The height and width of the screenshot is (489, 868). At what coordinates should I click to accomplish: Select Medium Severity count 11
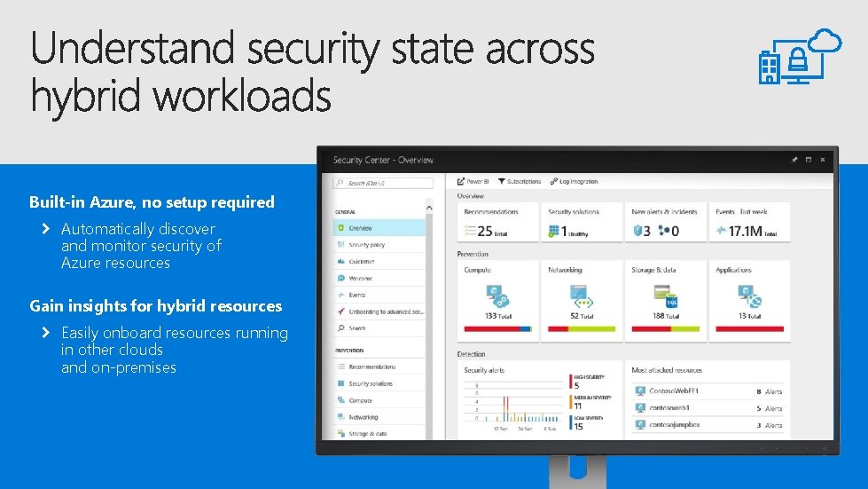coord(590,402)
